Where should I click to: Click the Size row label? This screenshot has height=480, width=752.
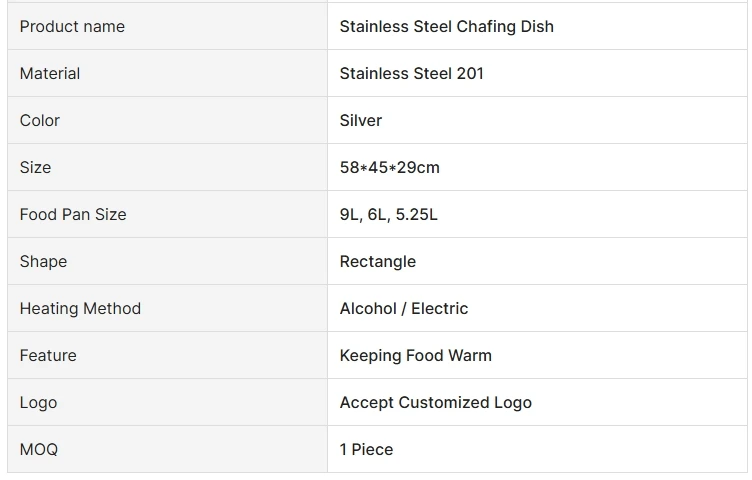(x=35, y=168)
